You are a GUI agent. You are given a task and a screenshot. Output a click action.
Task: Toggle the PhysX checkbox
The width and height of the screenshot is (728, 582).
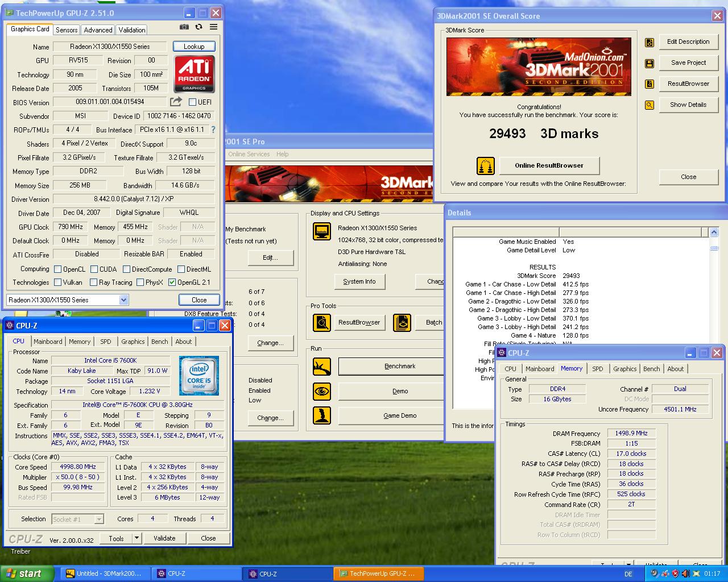139,282
